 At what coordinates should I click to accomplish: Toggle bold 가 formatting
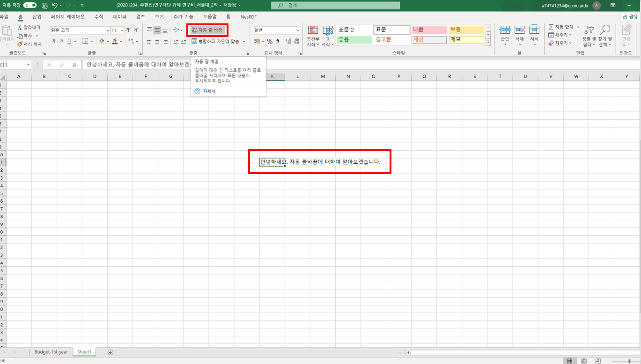pos(54,42)
